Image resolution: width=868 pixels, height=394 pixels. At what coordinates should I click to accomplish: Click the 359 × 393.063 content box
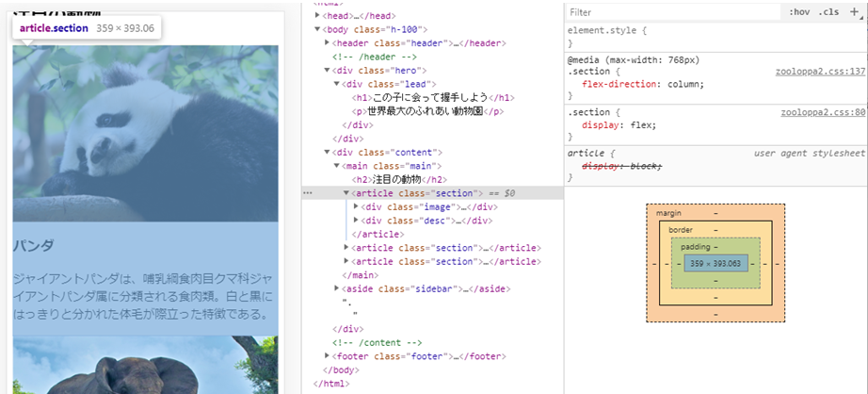(715, 263)
